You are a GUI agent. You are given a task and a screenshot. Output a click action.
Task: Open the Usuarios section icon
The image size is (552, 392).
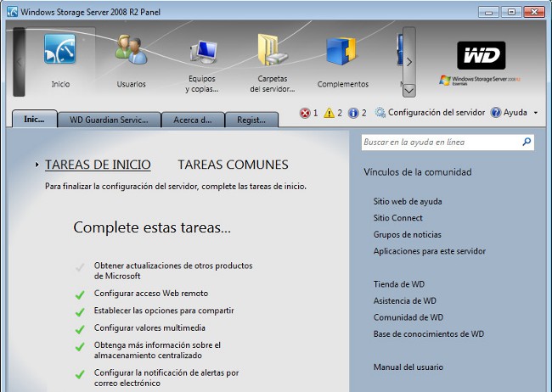[x=131, y=49]
